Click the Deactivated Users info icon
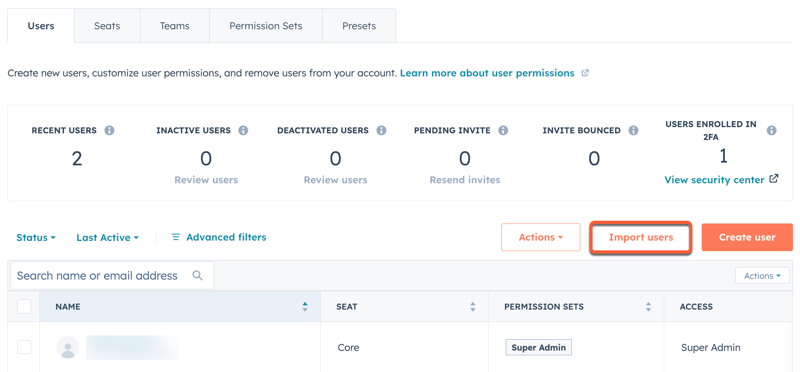 click(x=381, y=131)
